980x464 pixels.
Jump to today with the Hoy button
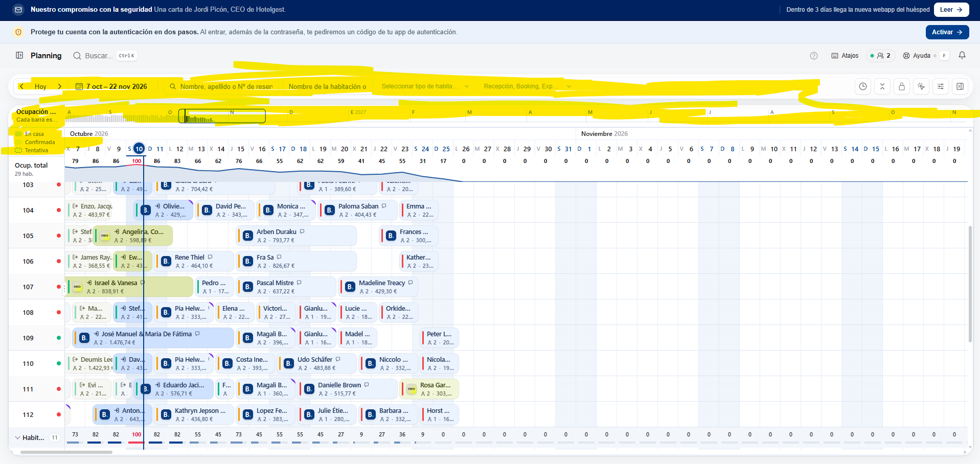tap(40, 86)
